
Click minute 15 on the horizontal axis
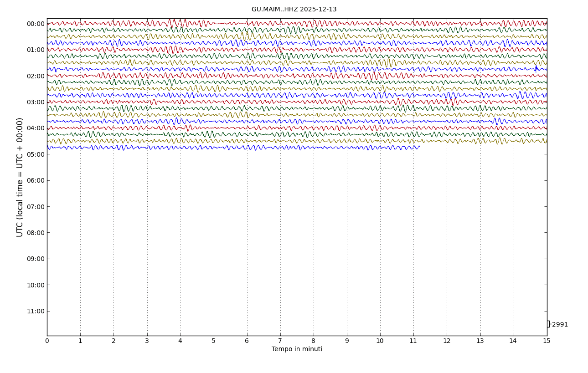pos(547,341)
